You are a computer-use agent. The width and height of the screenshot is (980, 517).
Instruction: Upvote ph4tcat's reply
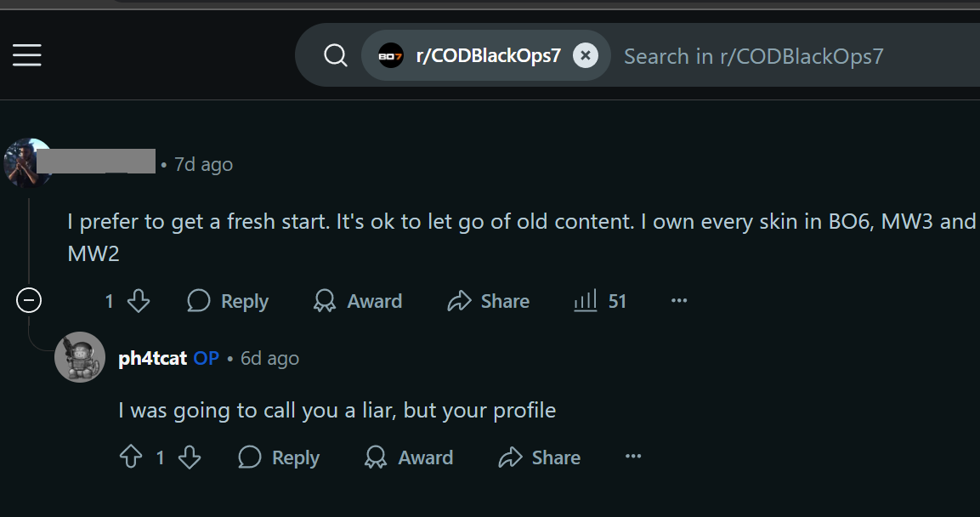[x=131, y=457]
